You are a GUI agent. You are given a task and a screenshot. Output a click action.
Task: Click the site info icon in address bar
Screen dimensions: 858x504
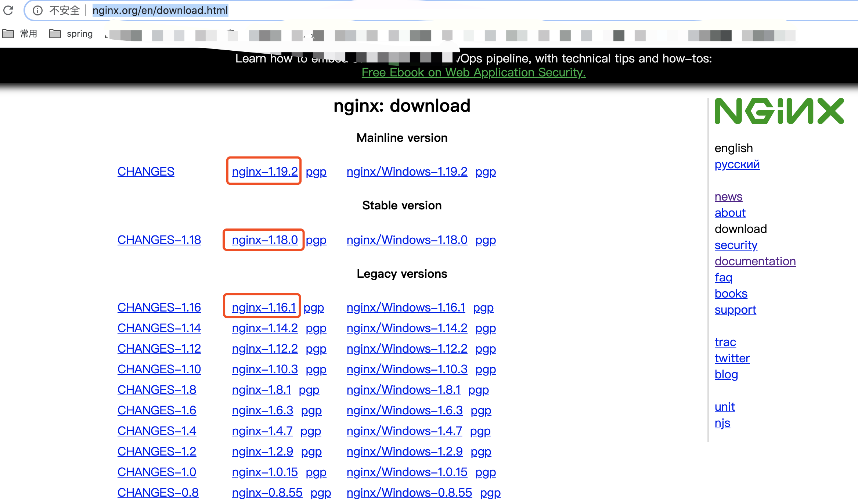pos(37,10)
